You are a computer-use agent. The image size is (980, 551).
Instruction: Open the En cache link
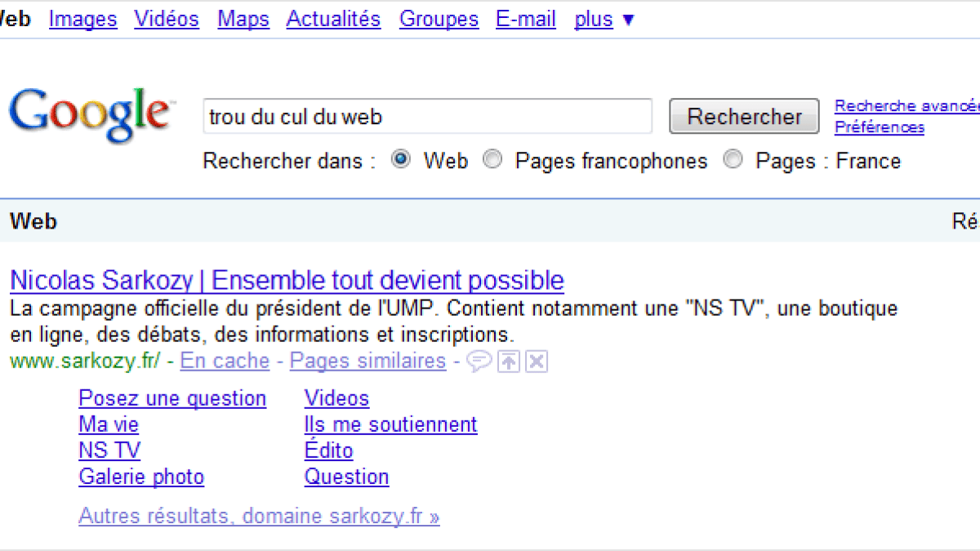pyautogui.click(x=225, y=361)
